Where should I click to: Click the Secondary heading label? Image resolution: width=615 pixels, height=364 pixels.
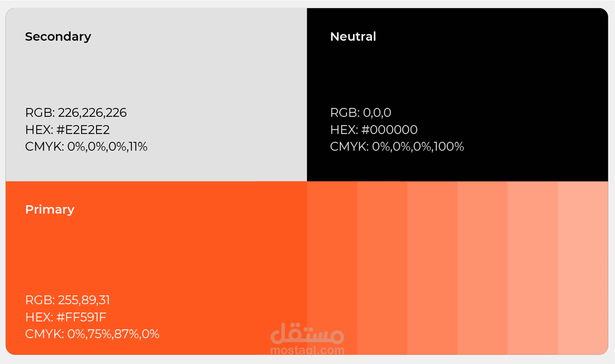58,37
